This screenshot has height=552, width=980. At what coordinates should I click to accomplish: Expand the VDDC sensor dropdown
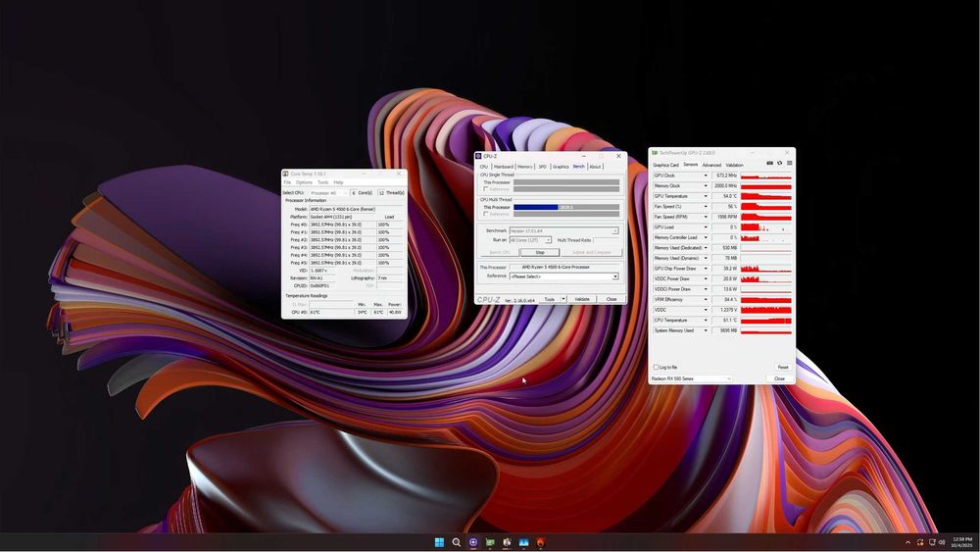point(706,310)
